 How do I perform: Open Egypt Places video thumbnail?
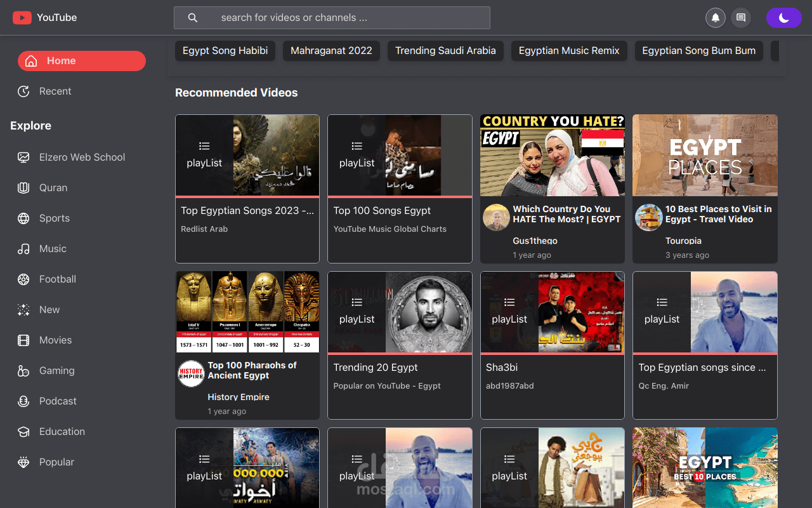pos(705,155)
